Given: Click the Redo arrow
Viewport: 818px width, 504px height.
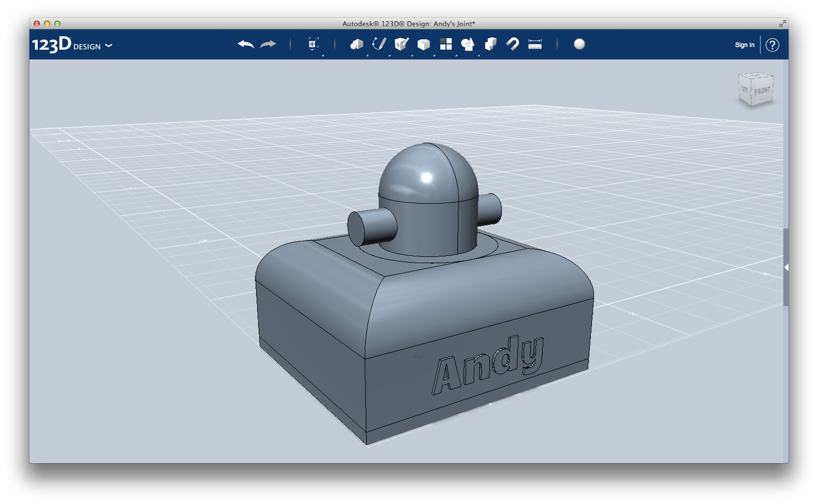Looking at the screenshot, I should click(268, 44).
